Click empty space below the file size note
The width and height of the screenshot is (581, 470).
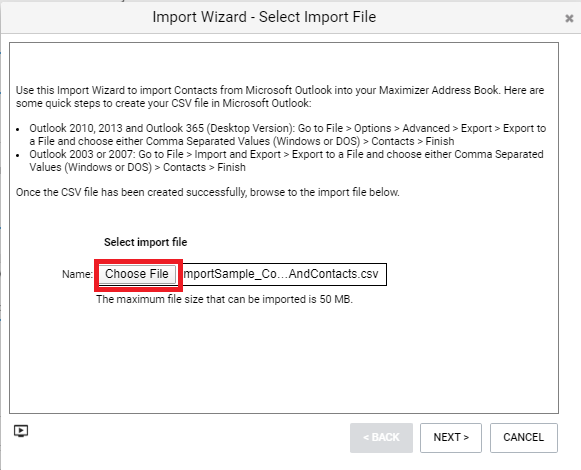[283, 356]
